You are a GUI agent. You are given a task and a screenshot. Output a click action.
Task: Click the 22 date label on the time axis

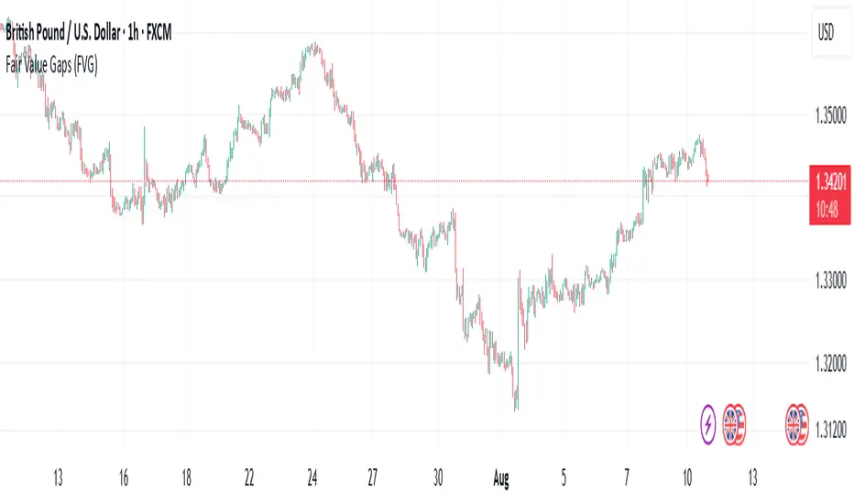click(248, 477)
